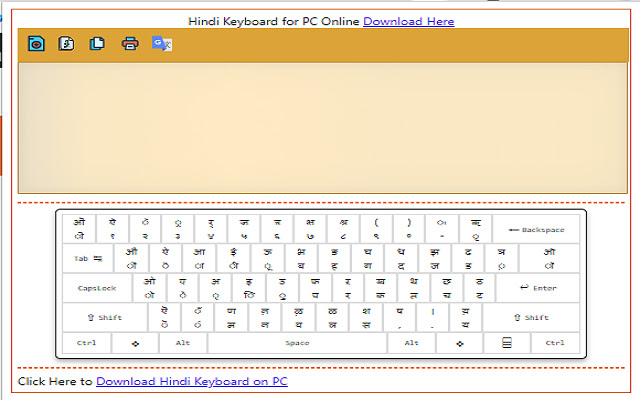This screenshot has height=400, width=640.
Task: Open Download Hindi Keyboard on PC link
Action: tap(192, 381)
